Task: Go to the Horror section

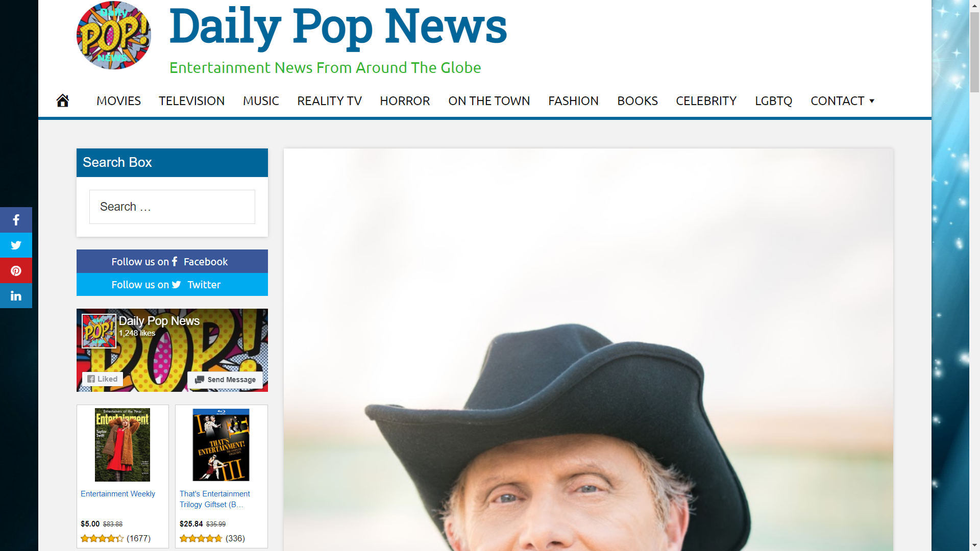Action: pos(405,101)
